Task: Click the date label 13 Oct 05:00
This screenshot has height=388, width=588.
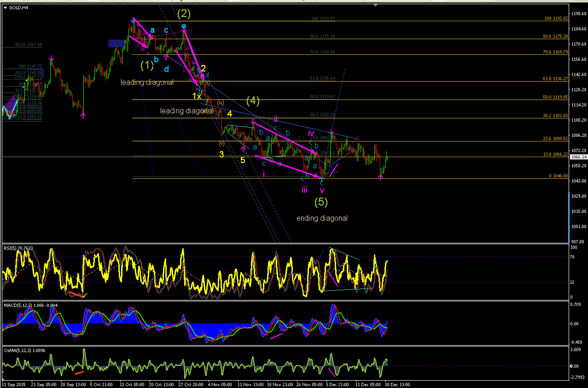Action: [132, 384]
